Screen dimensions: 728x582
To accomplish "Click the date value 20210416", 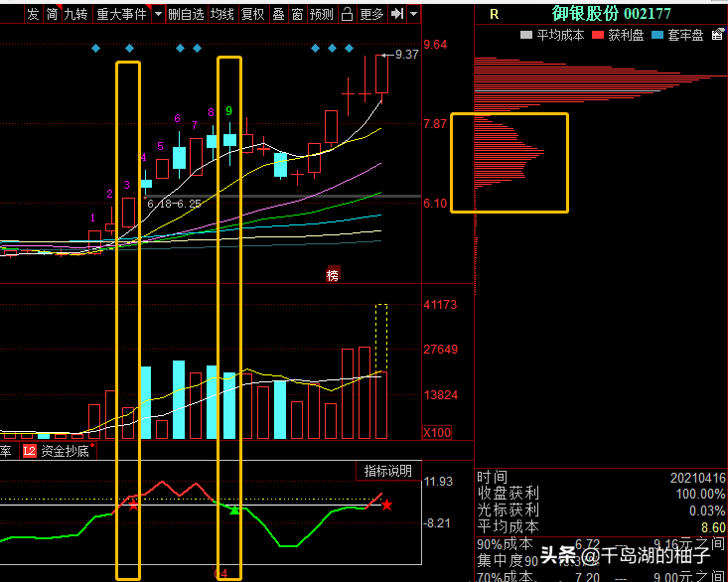I will pyautogui.click(x=697, y=478).
